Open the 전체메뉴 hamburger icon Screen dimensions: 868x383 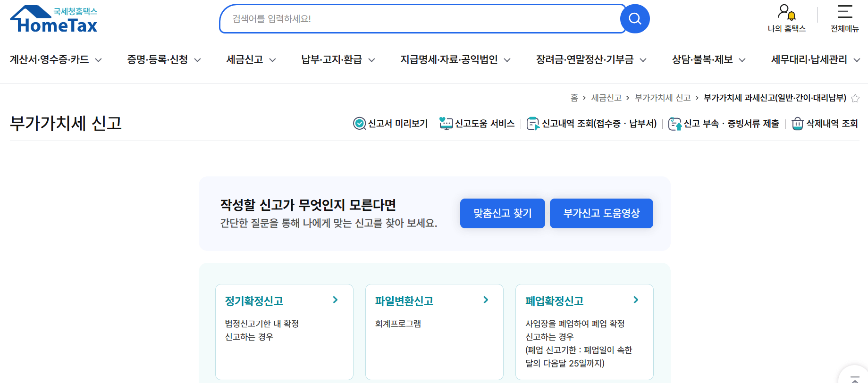tap(845, 12)
